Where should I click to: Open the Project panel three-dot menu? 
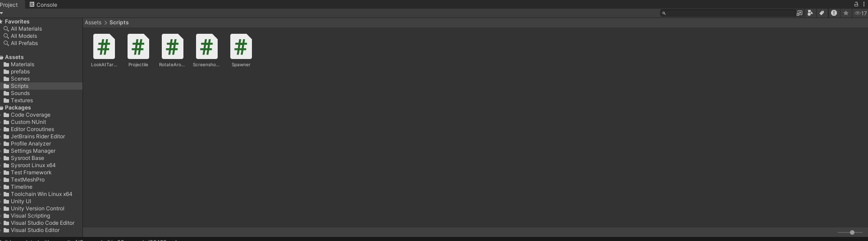coord(864,4)
